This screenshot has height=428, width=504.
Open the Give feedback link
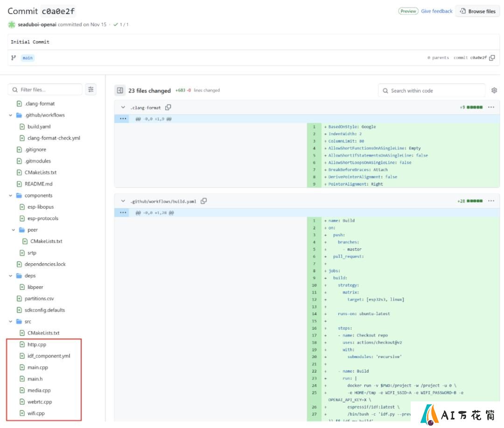[436, 11]
